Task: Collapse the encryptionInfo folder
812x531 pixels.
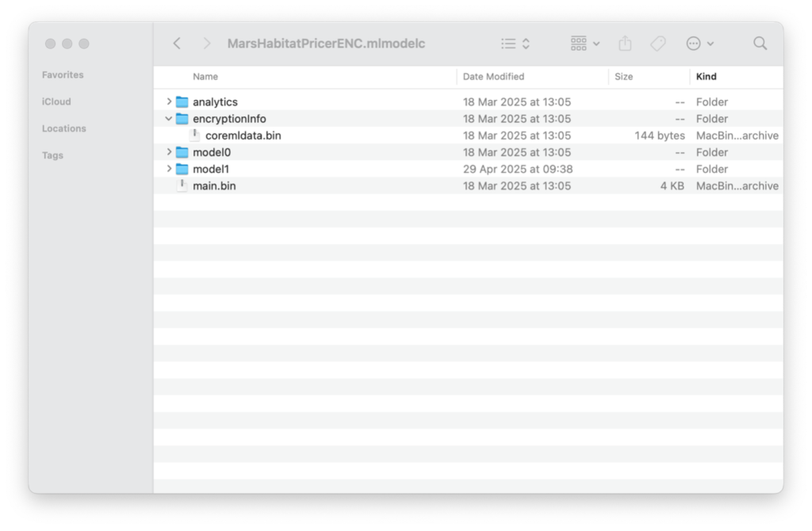Action: point(169,119)
